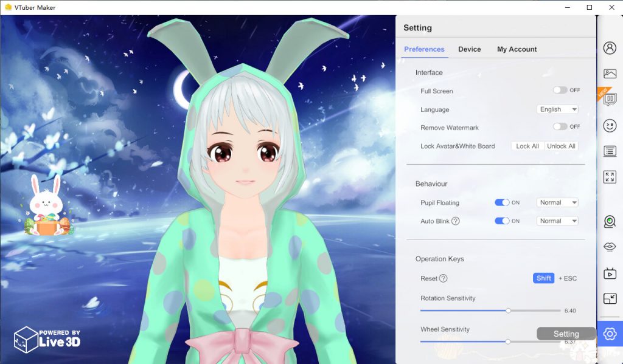
Task: Open the facial expressions panel
Action: point(611,126)
